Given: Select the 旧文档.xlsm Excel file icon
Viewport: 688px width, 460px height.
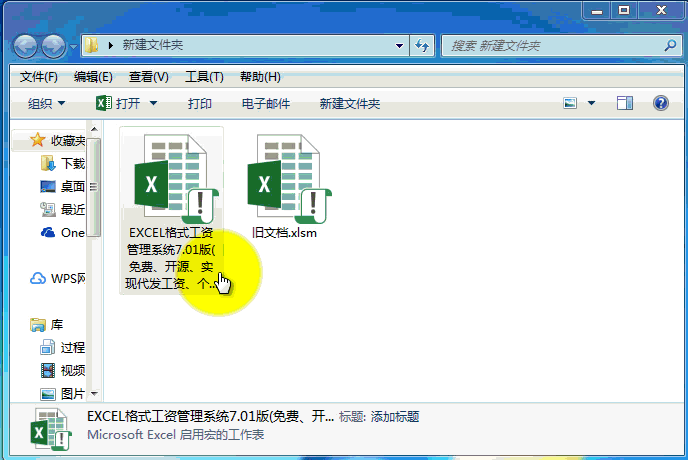Looking at the screenshot, I should coord(290,179).
